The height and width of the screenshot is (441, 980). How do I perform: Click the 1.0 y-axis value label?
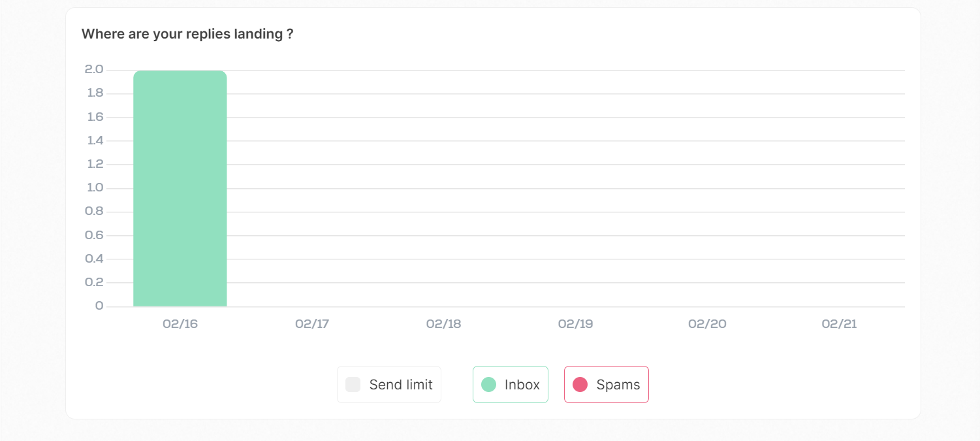95,188
